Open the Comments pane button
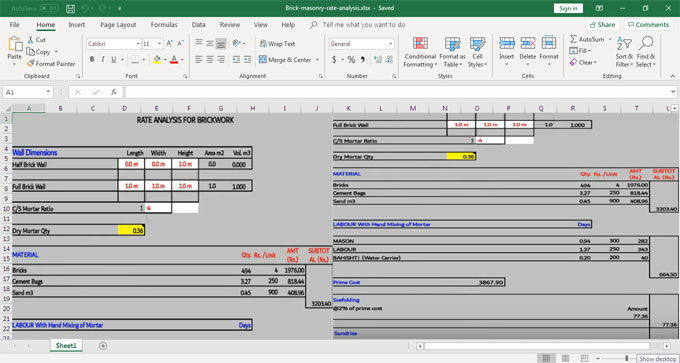Viewport: 680px width, 363px height. (x=649, y=25)
